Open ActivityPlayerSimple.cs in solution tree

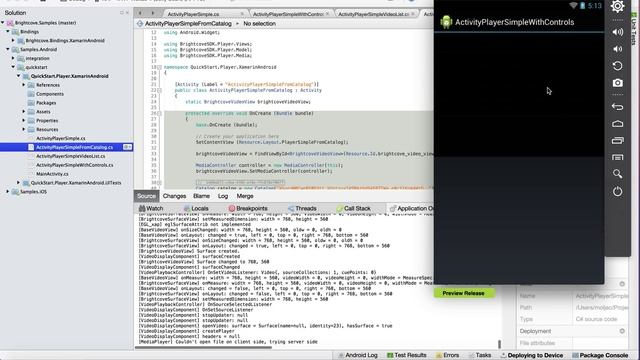(x=60, y=138)
